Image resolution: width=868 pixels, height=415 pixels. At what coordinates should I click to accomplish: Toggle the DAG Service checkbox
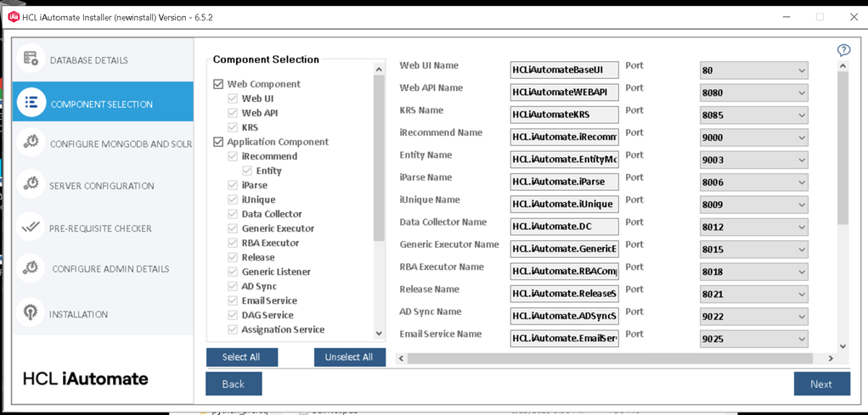point(233,316)
